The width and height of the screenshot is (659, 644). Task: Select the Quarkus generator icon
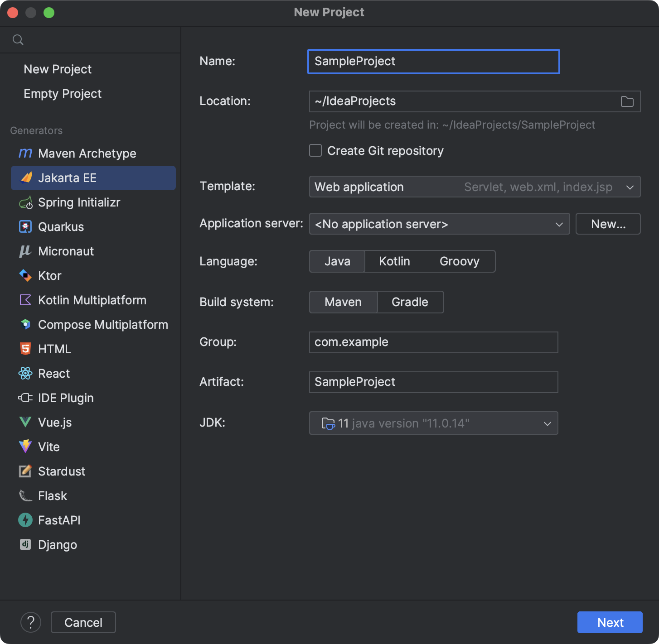[x=25, y=226]
